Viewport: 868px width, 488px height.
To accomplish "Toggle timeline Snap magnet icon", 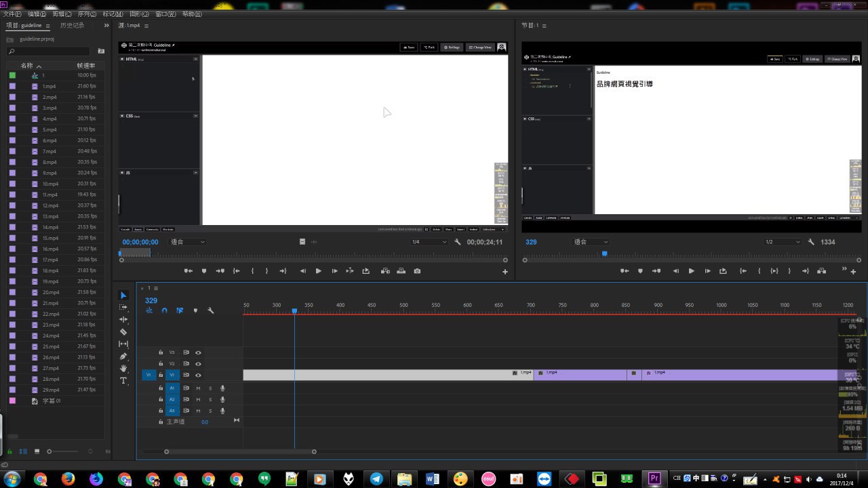I will click(164, 310).
